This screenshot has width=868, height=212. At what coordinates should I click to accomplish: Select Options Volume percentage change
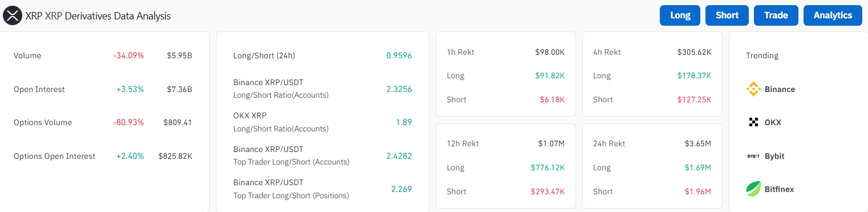128,122
